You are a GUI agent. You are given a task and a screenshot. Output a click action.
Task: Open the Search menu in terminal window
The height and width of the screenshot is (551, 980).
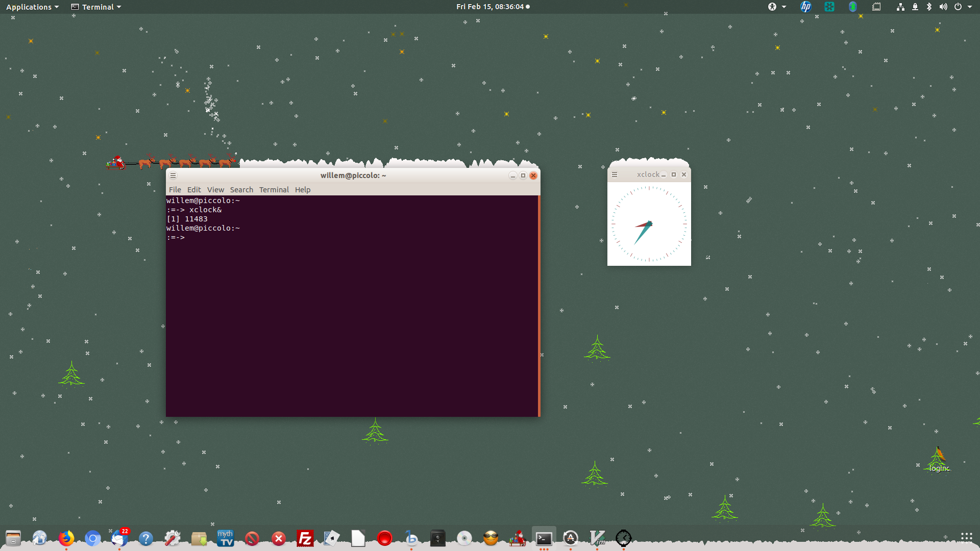click(x=240, y=190)
